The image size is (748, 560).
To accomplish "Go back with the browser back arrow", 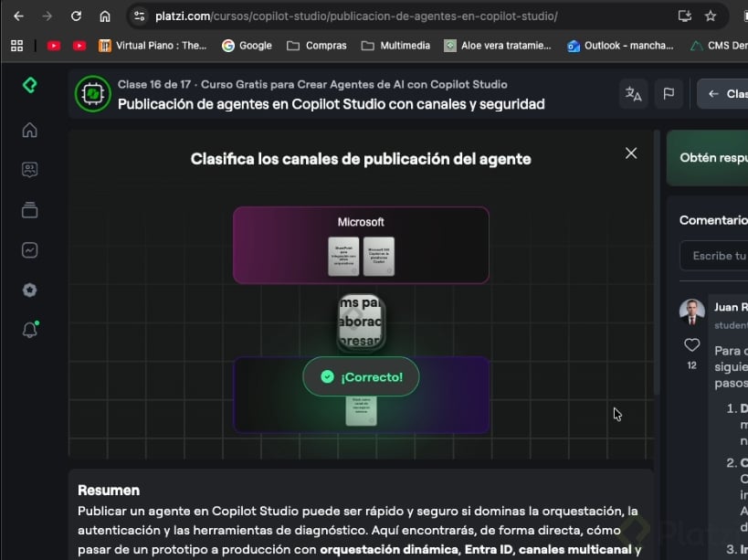I will click(x=18, y=16).
